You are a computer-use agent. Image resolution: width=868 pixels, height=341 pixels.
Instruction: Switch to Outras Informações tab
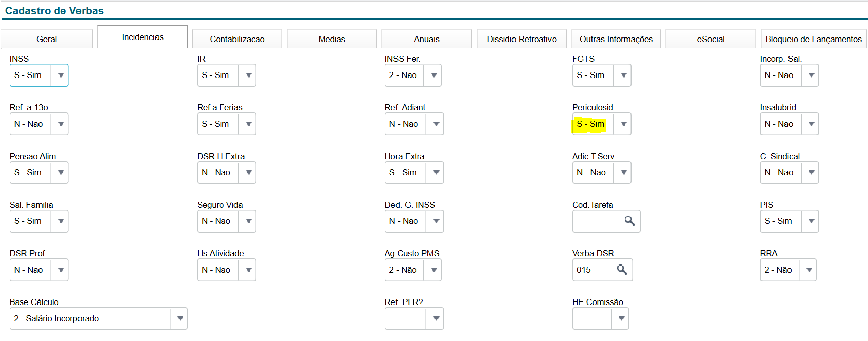coord(616,39)
